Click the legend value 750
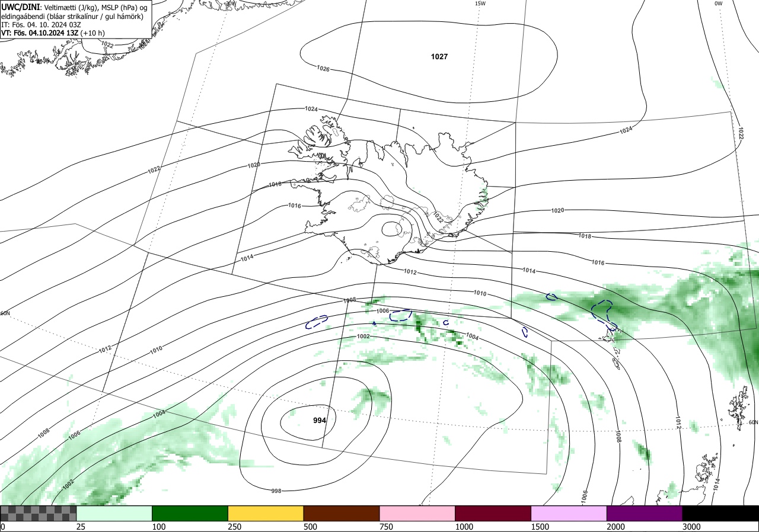The image size is (759, 532). click(386, 527)
